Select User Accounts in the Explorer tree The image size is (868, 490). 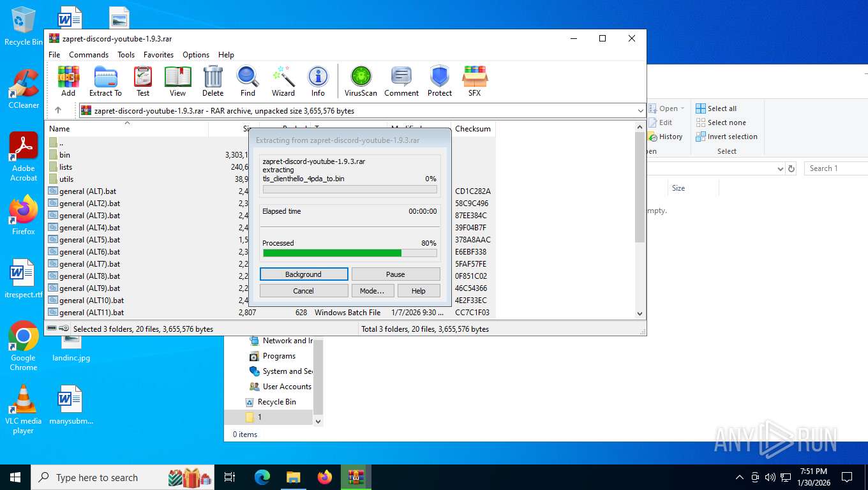point(287,387)
